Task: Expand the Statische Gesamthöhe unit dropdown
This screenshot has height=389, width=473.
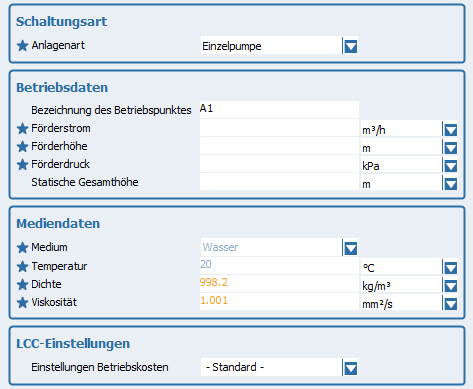Action: point(450,183)
